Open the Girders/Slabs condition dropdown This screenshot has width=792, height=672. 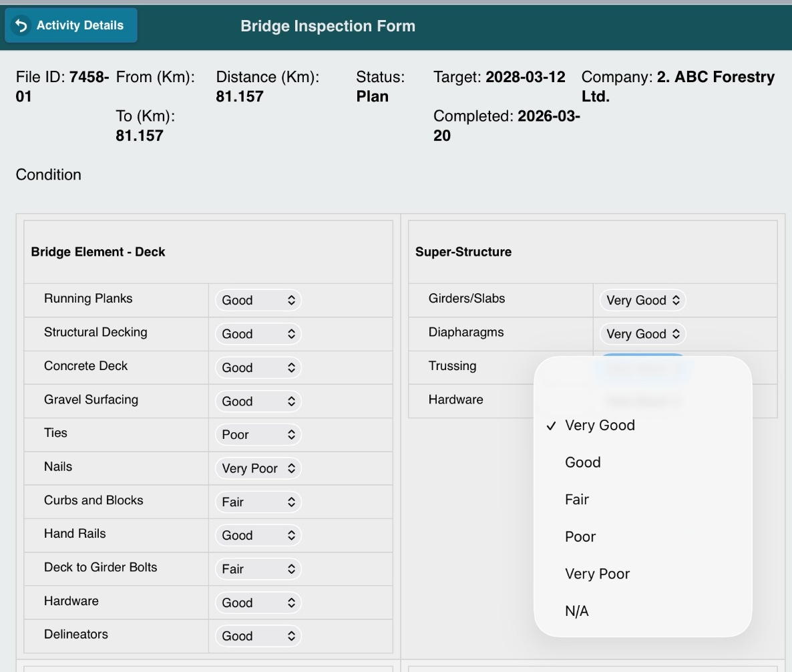[x=642, y=301]
